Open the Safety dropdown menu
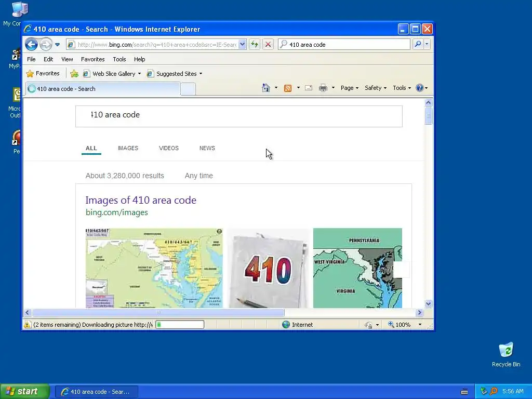 [375, 88]
